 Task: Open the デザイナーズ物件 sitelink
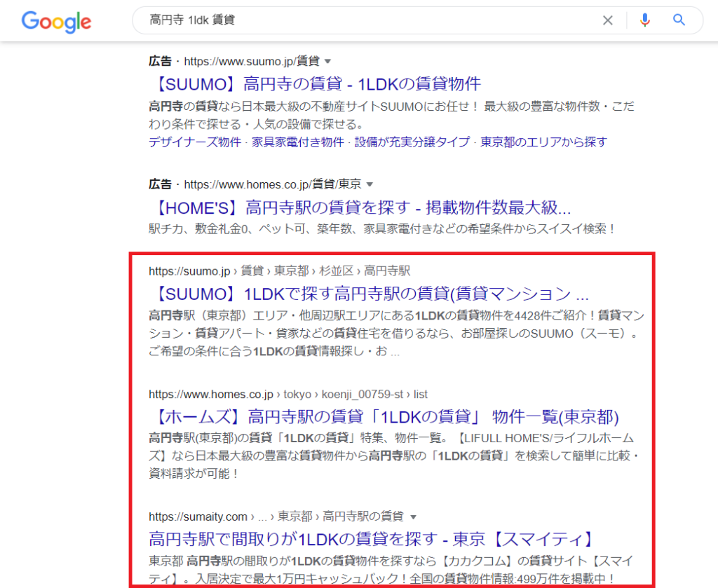click(x=195, y=142)
